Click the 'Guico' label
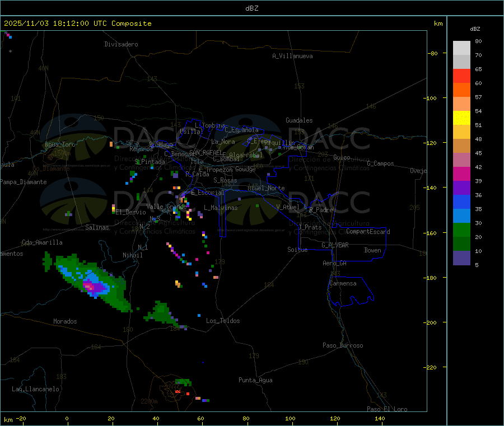The width and height of the screenshot is (504, 426). coord(342,157)
